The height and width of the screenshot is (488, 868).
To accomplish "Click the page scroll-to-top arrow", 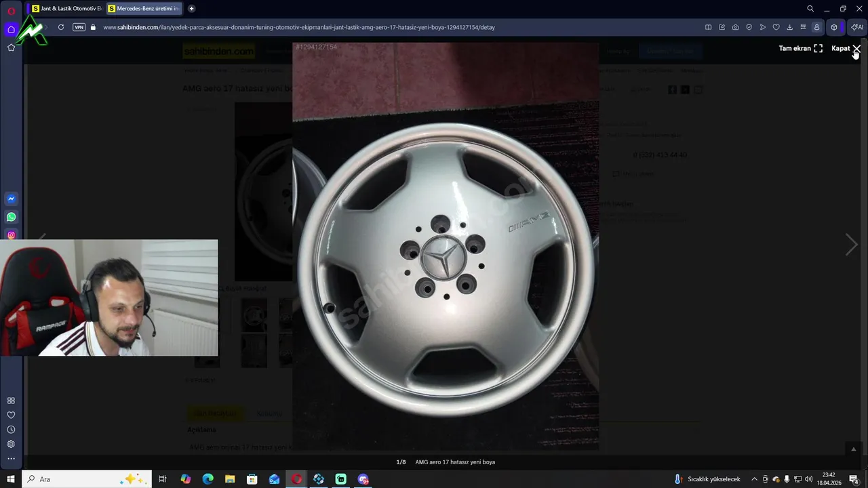I will (854, 449).
